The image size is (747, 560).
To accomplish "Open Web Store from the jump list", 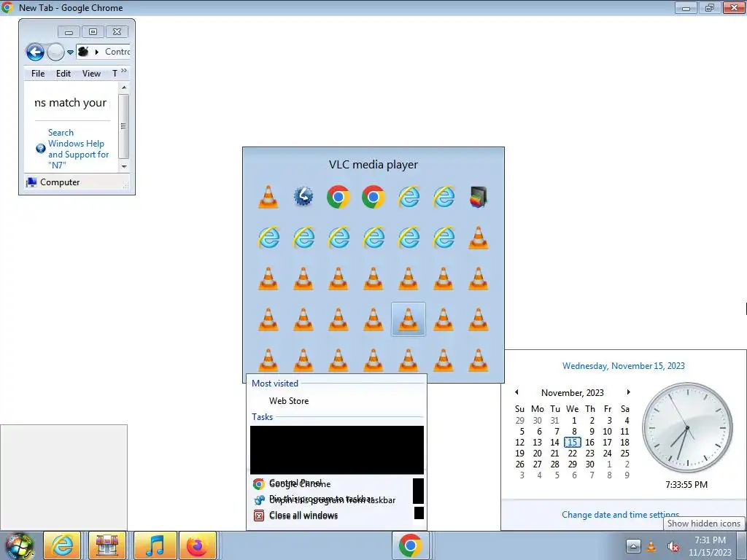I will pos(289,401).
